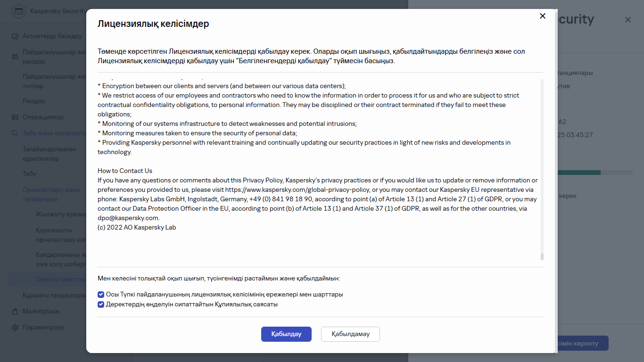Select Тағайындалмаған құрылғылар in the sidebar
This screenshot has height=362, width=644.
[49, 154]
